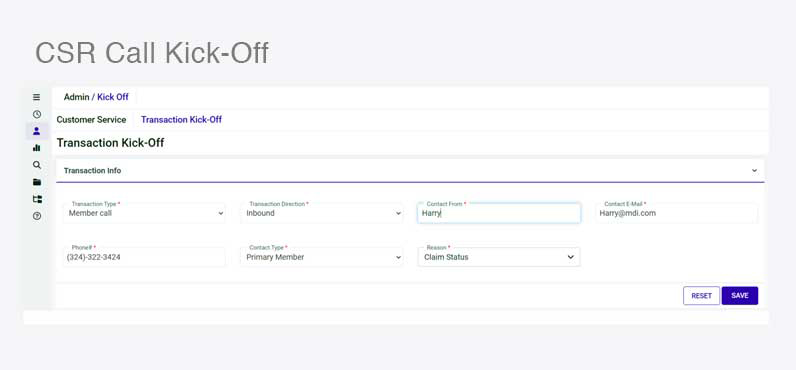796x370 pixels.
Task: Click the clock history sidebar icon
Action: point(37,114)
